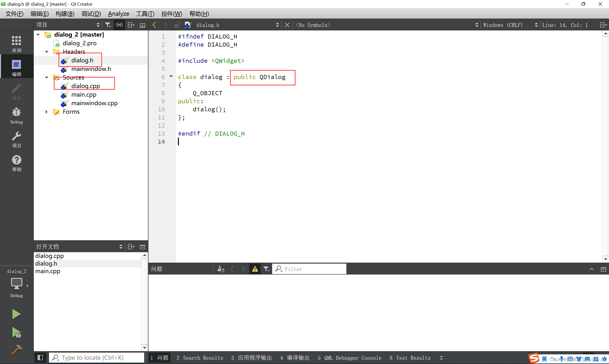Build project with hammer icon
609x364 pixels.
(x=16, y=350)
